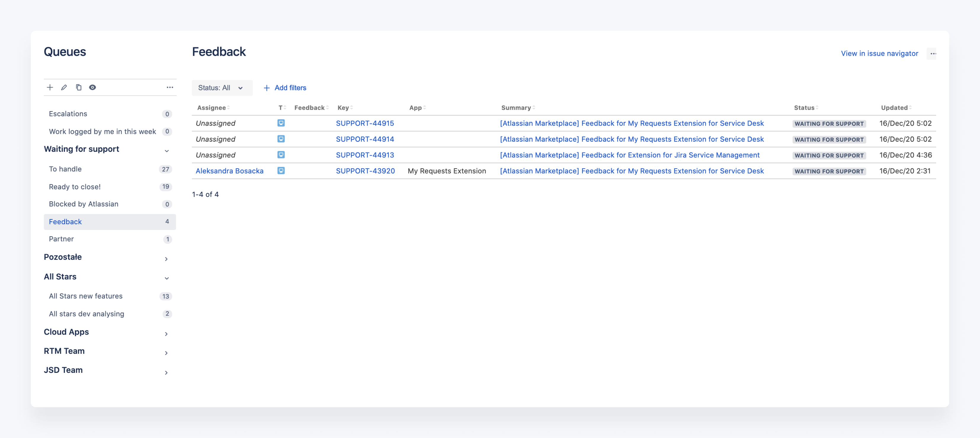Open the To handle queue
This screenshot has height=438, width=980.
coord(65,169)
